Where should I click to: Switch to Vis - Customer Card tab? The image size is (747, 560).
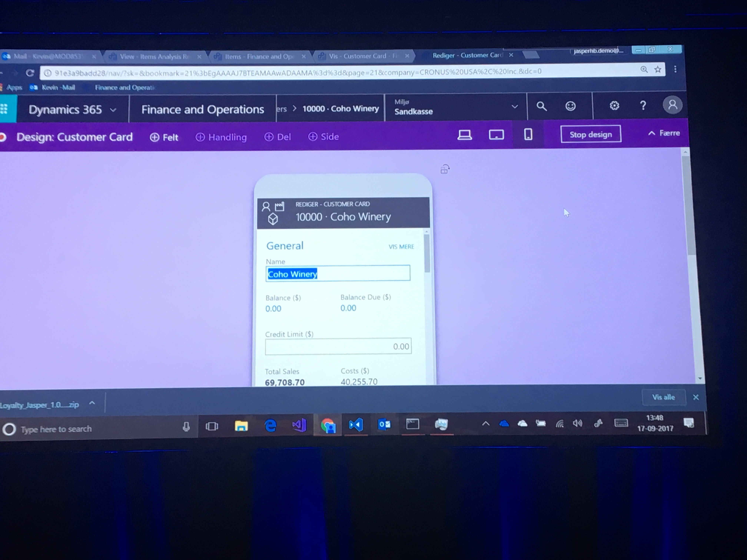click(363, 56)
